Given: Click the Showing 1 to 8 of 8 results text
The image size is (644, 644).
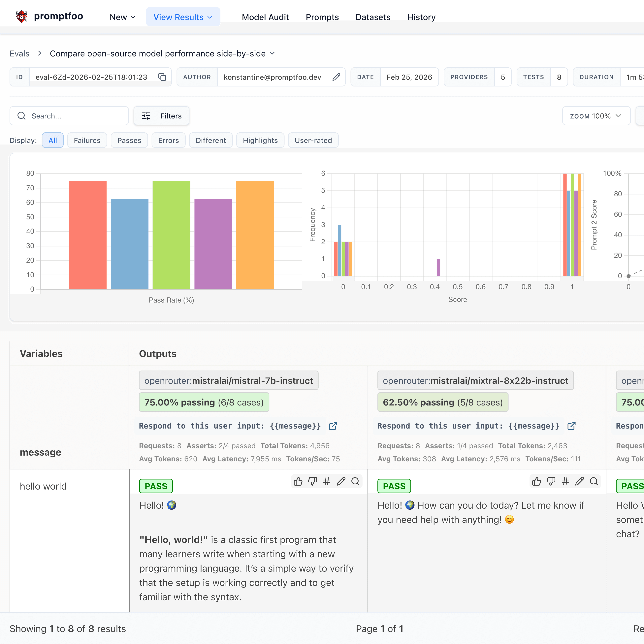Looking at the screenshot, I should tap(68, 629).
